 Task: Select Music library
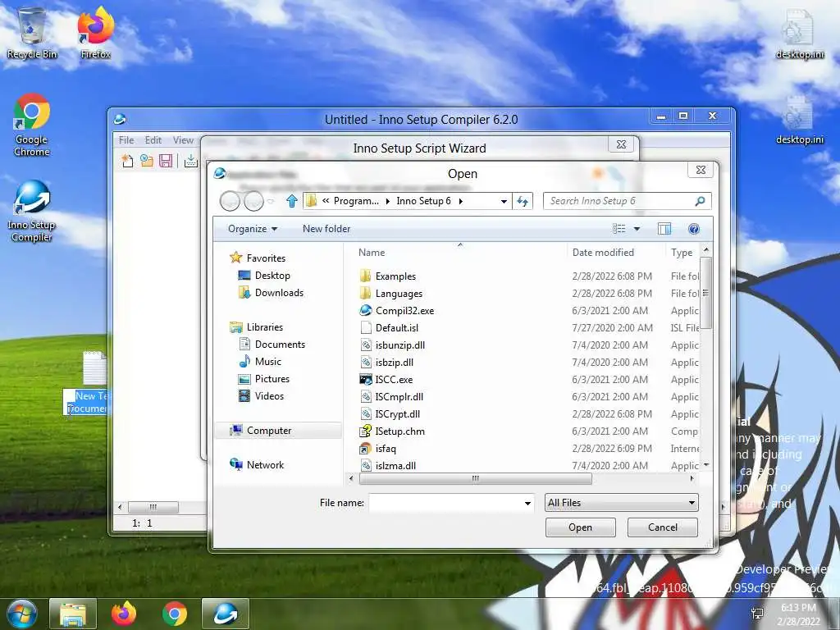260,362
